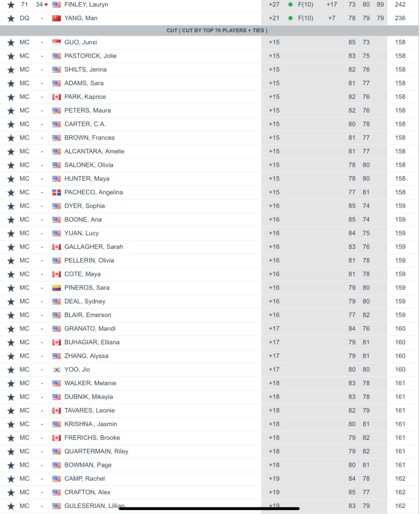
Task: Click the CUT BY TOP 70 PLAYERS header
Action: (x=210, y=31)
